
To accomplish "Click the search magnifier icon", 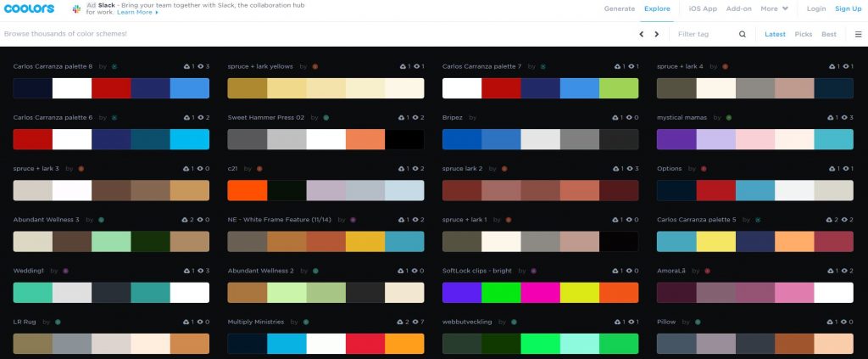I will pos(743,34).
